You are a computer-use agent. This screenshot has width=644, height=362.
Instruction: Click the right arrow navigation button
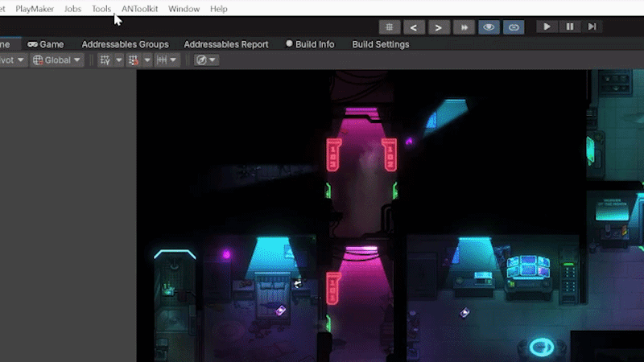(438, 27)
